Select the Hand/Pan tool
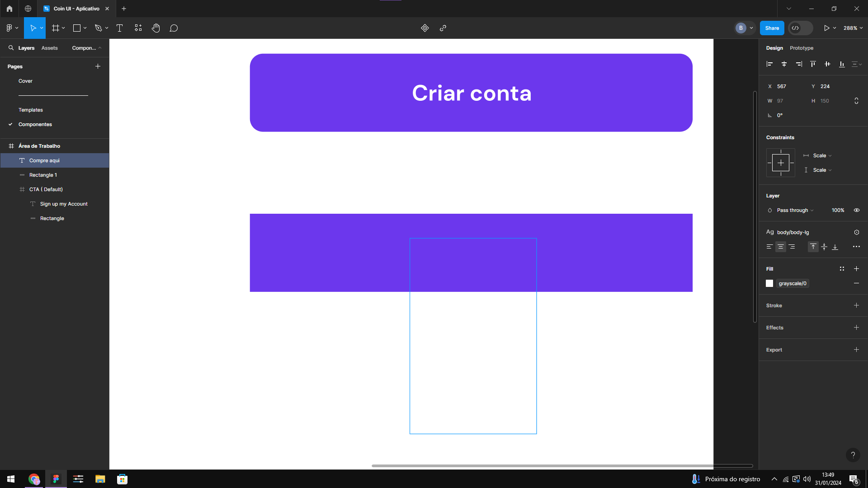 156,28
